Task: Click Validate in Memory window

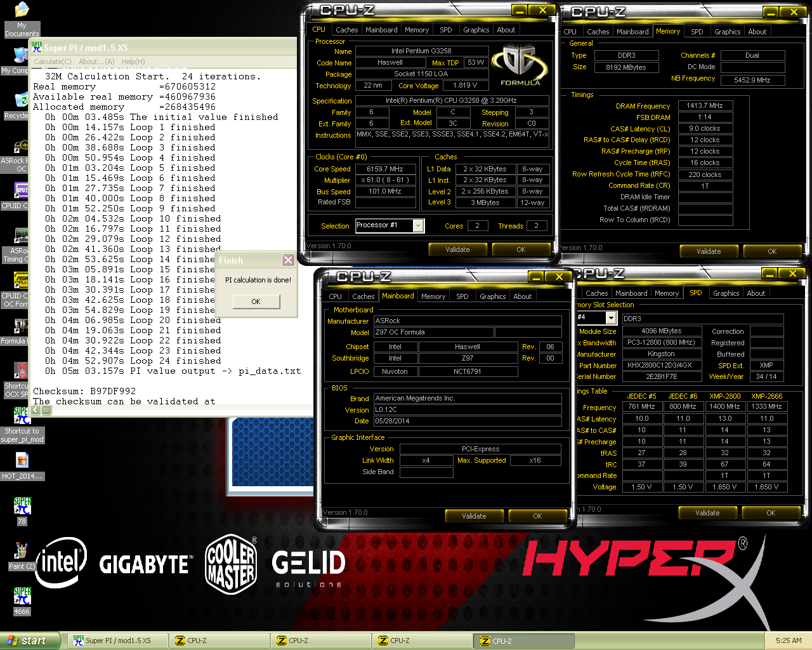Action: (709, 251)
